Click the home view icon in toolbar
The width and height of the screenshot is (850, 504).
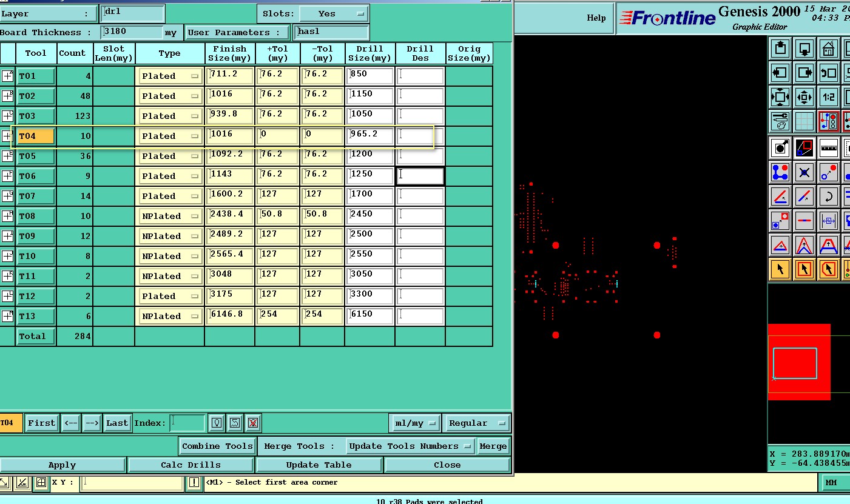click(x=828, y=48)
